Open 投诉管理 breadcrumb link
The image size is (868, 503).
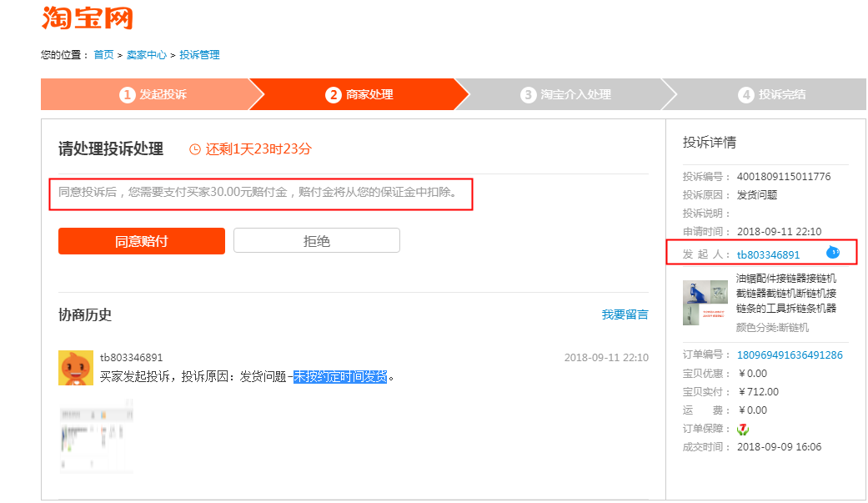pos(199,55)
